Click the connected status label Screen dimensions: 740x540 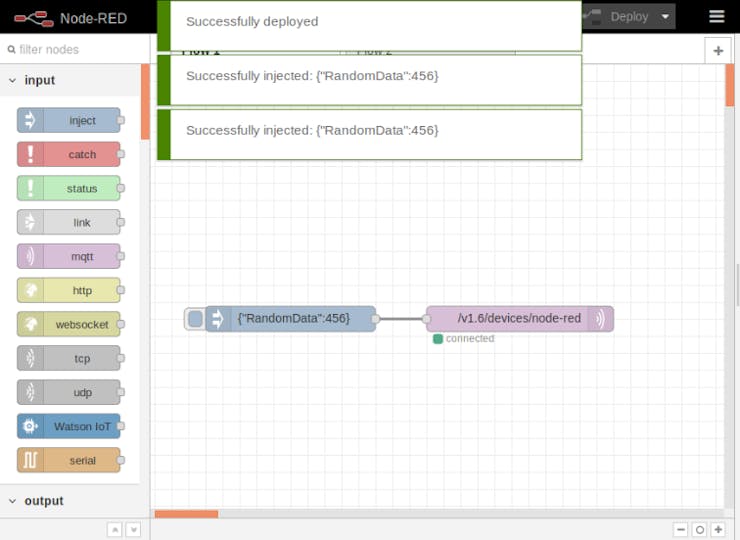[470, 338]
